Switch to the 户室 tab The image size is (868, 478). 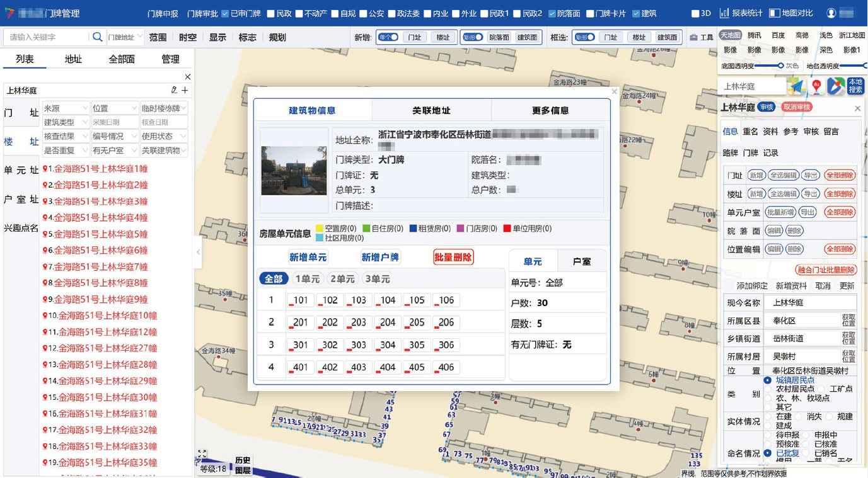click(581, 261)
